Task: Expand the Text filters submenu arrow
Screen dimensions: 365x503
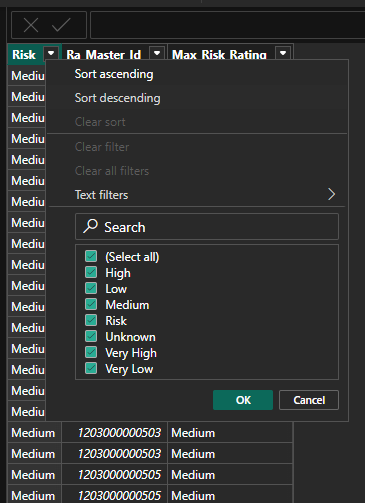Action: [331, 194]
